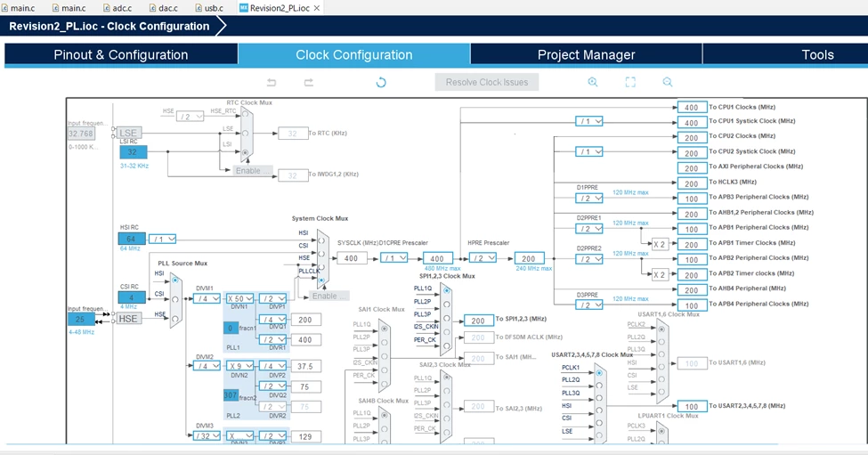Viewport: 868px width, 455px height.
Task: Click the Enable button below RTC Clock Mux
Action: point(253,170)
